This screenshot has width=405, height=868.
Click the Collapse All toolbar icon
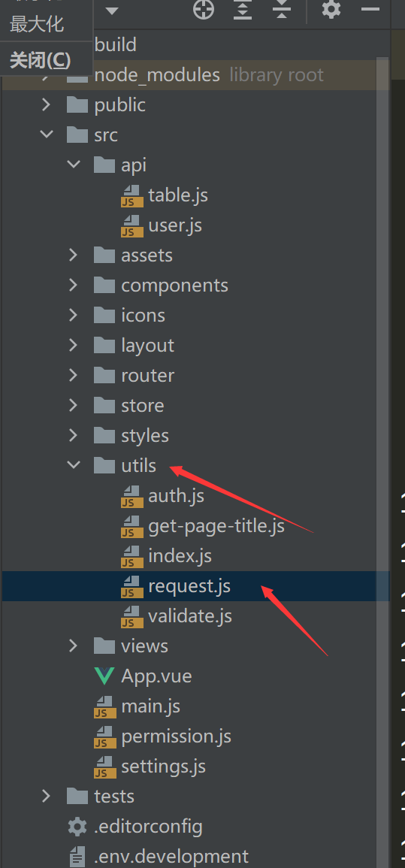282,10
